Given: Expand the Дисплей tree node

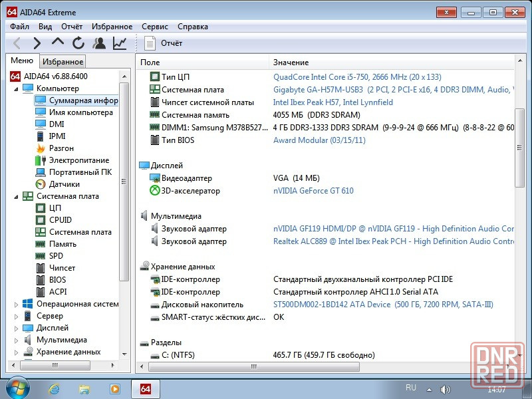Looking at the screenshot, I should (x=16, y=329).
